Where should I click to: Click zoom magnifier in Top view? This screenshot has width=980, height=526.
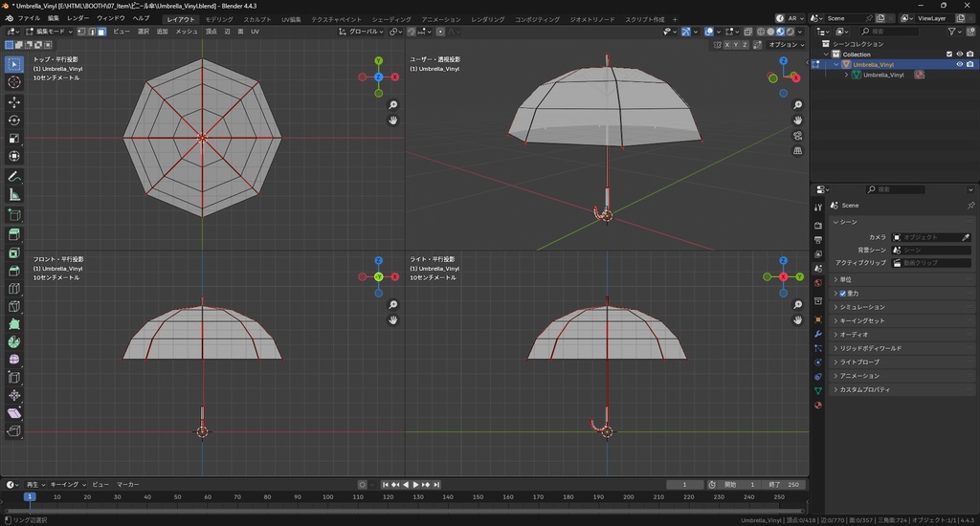[393, 105]
